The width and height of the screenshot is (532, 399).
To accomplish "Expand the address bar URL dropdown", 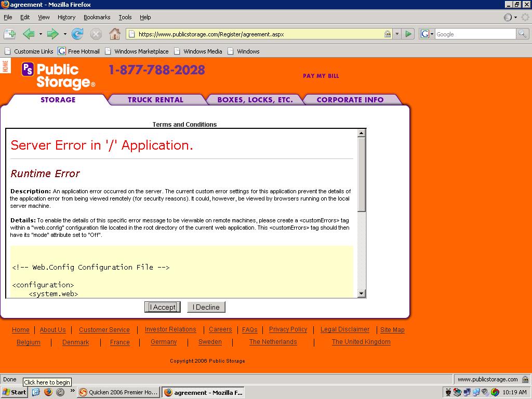I will 397,34.
